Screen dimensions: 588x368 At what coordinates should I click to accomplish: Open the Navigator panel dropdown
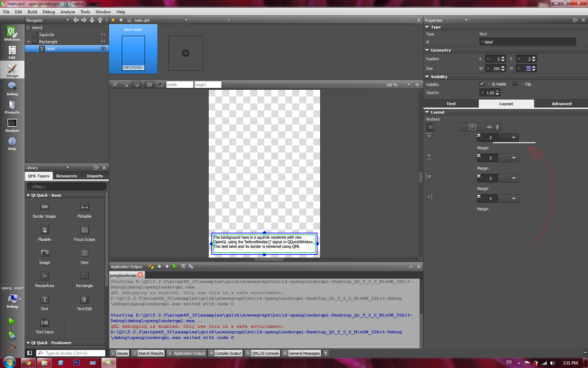click(x=68, y=20)
